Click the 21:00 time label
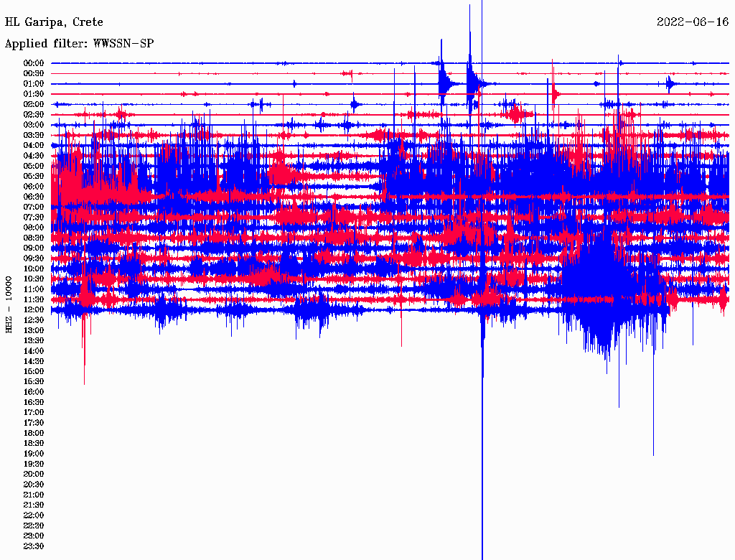735x560 pixels. click(x=34, y=495)
